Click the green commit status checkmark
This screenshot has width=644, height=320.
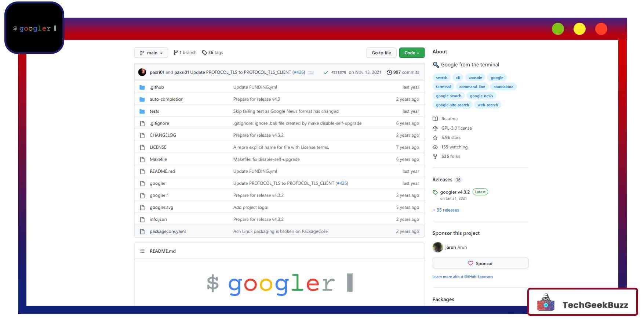click(325, 72)
